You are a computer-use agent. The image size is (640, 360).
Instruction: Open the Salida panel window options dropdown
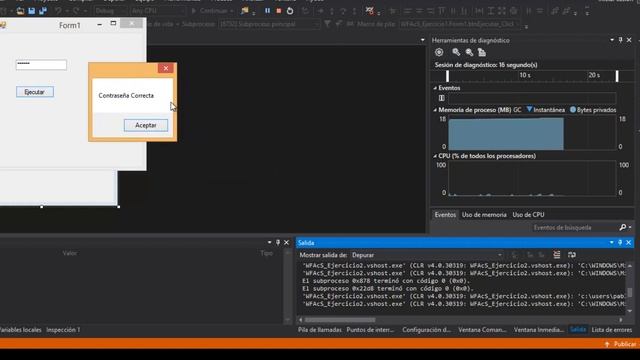coord(611,242)
